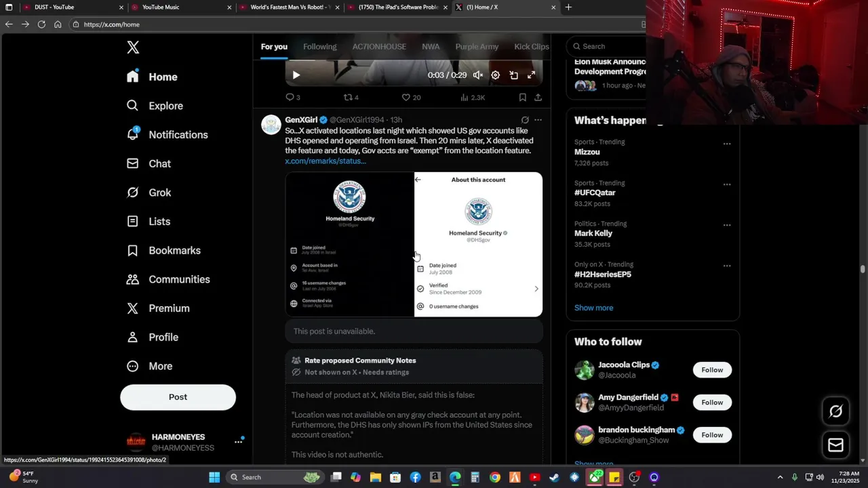Open Notifications with the bell icon

pos(167,134)
